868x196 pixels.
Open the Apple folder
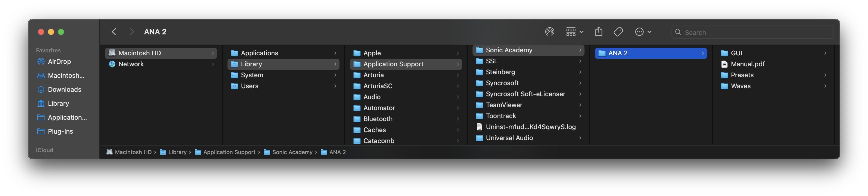[406, 53]
